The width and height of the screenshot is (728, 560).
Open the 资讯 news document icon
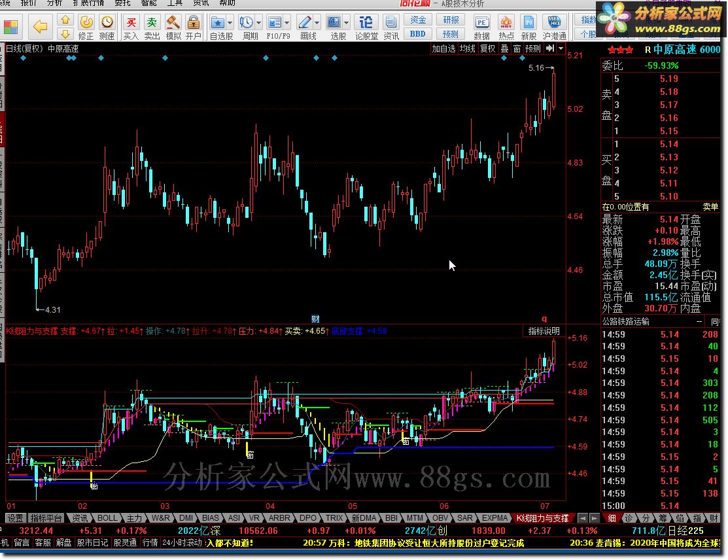point(391,22)
